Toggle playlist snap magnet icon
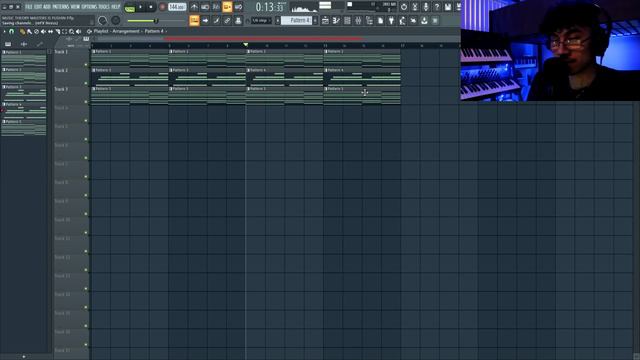Screen dimensions: 640x360 click(x=12, y=31)
